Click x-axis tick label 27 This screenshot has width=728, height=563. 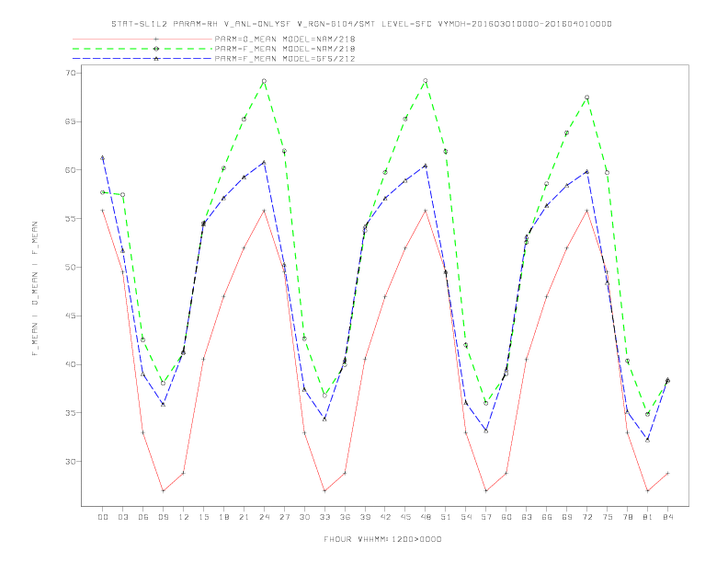(284, 517)
